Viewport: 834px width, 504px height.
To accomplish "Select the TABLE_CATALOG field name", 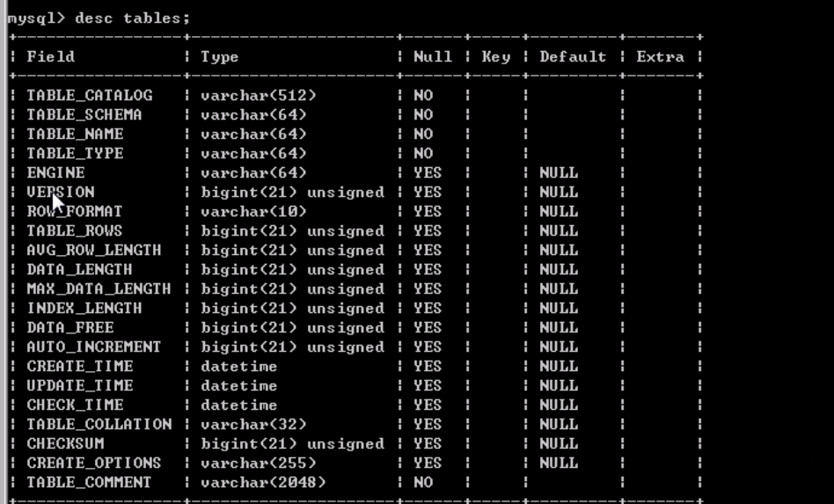I will pyautogui.click(x=90, y=95).
